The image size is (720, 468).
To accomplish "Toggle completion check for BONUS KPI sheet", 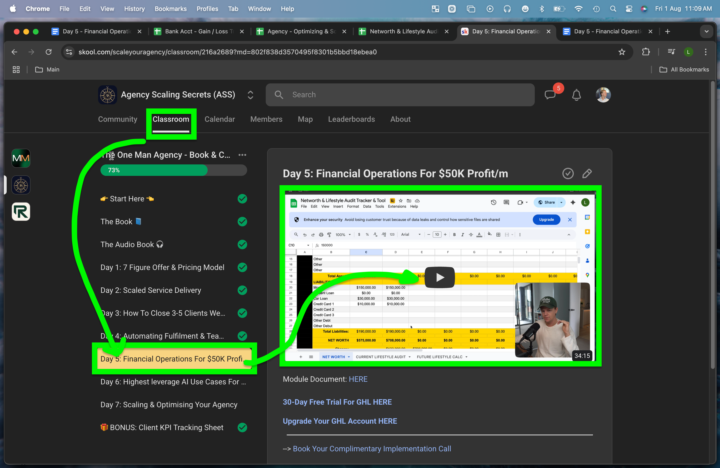I will pyautogui.click(x=242, y=428).
